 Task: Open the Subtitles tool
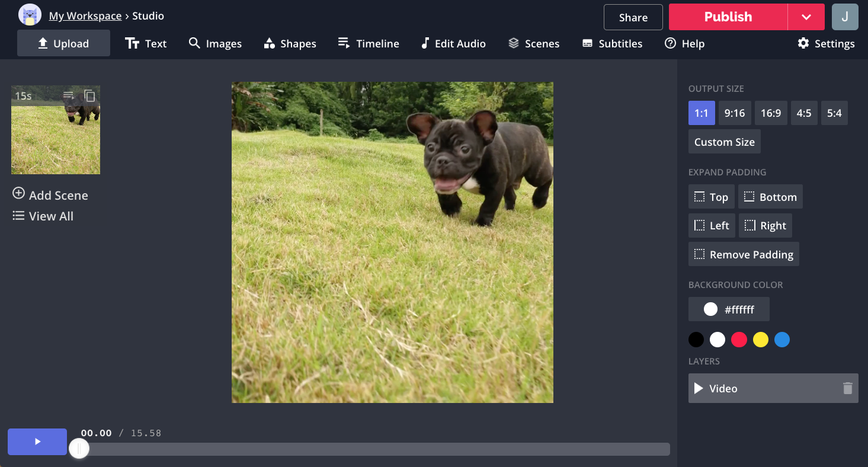click(612, 43)
